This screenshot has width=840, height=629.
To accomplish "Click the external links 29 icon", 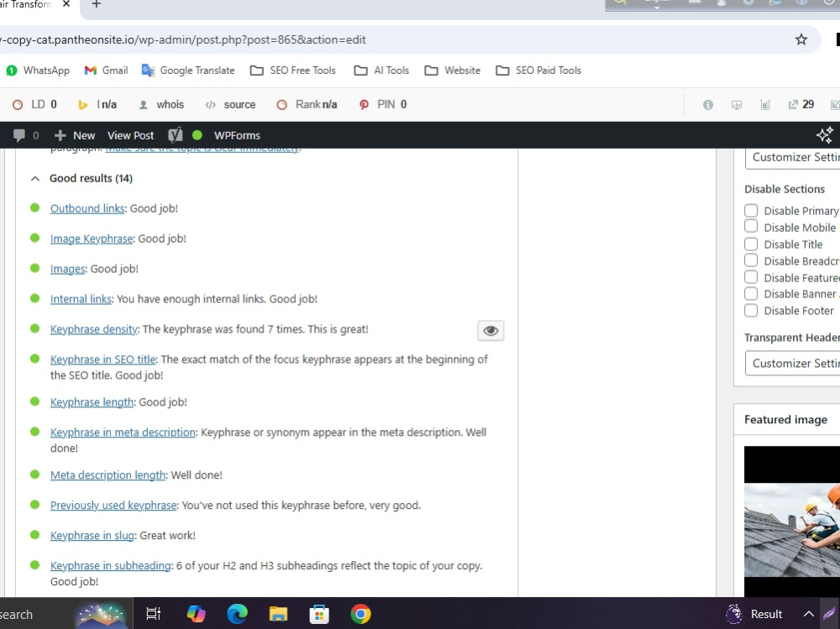I will click(801, 104).
